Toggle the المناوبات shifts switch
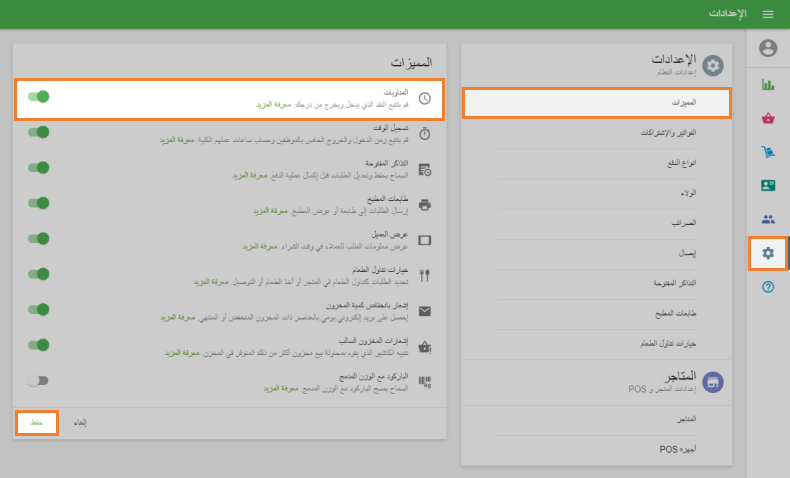Viewport: 790px width, 478px height. (38, 96)
